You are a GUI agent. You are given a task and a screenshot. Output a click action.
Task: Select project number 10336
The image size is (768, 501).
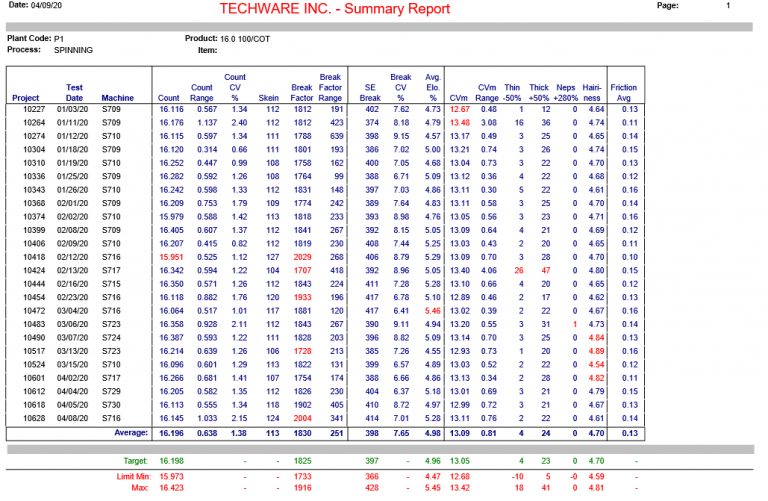pos(34,176)
